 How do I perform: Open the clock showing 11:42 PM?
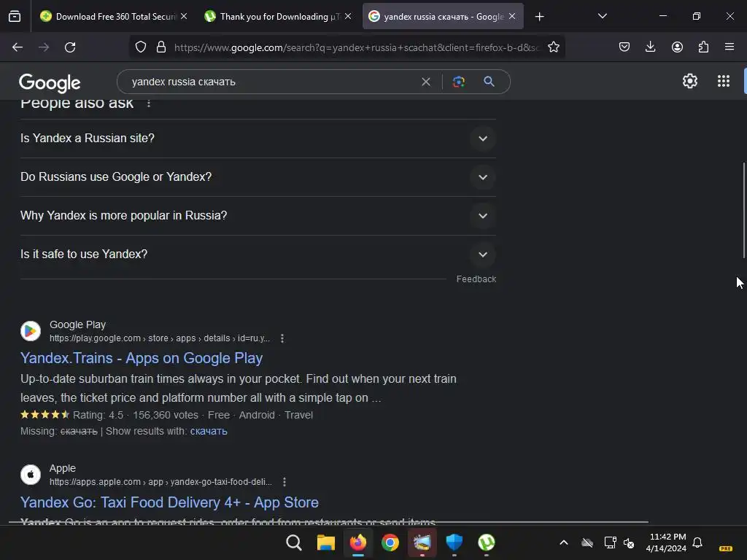tap(667, 542)
